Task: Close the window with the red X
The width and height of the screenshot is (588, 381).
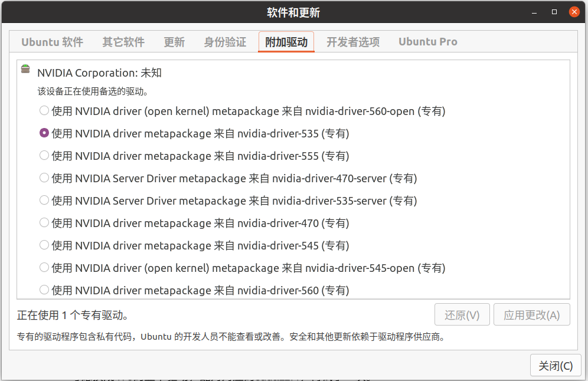Action: click(574, 12)
